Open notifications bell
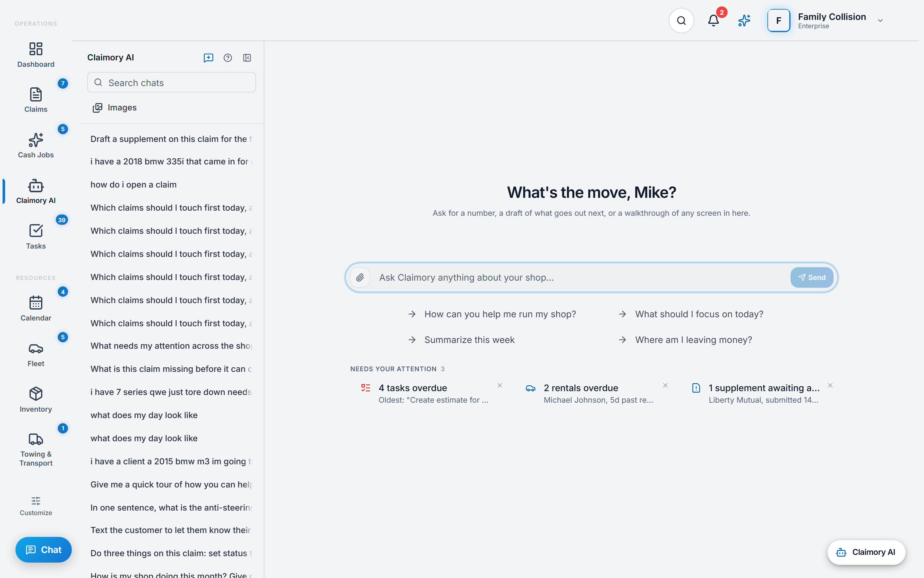Viewport: 924px width, 578px height. [713, 21]
